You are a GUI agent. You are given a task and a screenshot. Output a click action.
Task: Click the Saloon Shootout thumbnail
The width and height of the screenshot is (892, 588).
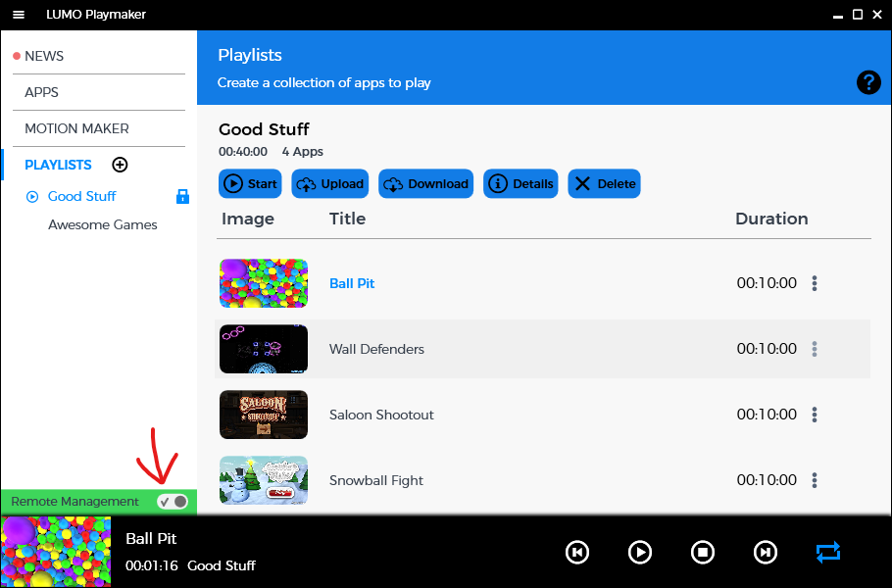pyautogui.click(x=264, y=415)
